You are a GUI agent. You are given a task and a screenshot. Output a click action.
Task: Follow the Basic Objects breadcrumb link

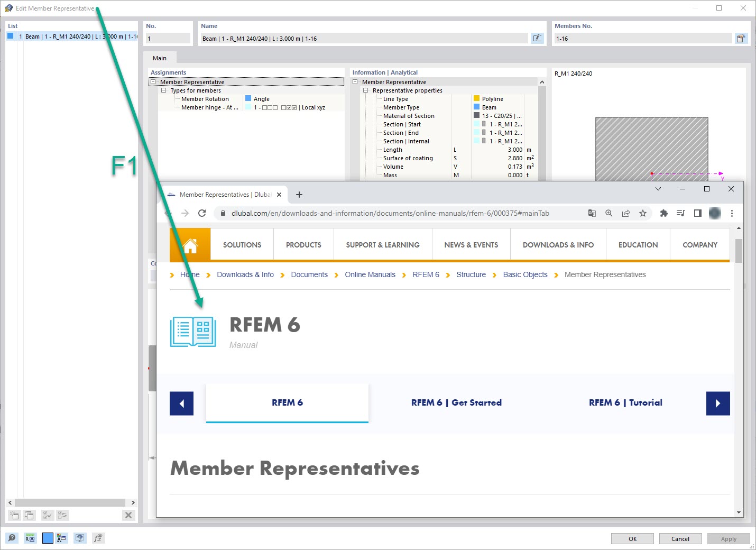coord(525,274)
